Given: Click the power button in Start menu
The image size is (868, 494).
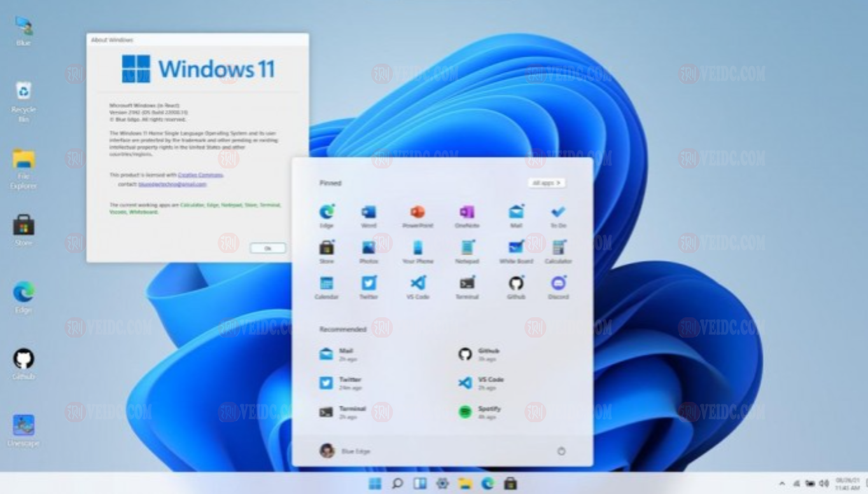Looking at the screenshot, I should click(x=561, y=451).
